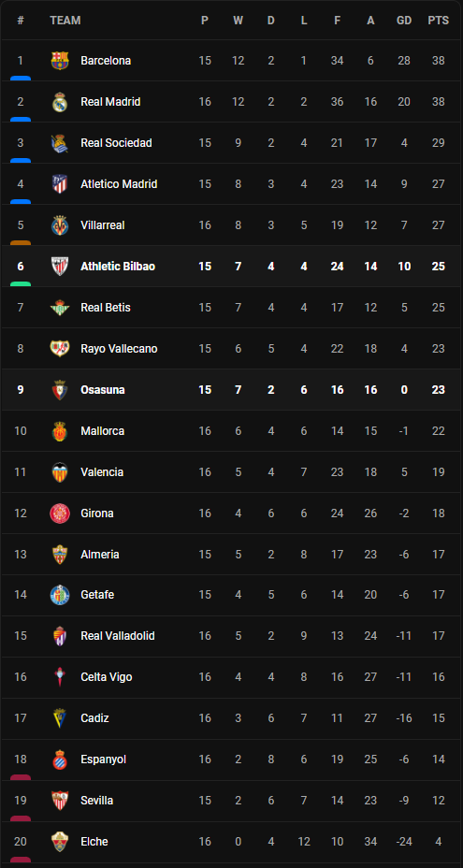The image size is (463, 868).
Task: Click Mallorca's points value 22
Action: (x=438, y=430)
